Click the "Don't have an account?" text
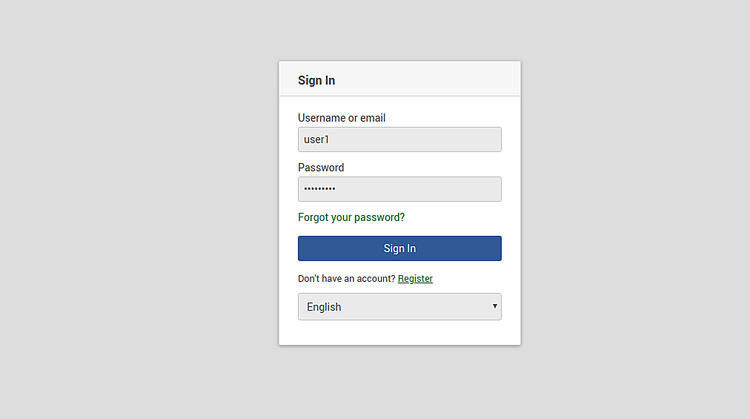Screen dimensions: 750x419 [x=346, y=279]
